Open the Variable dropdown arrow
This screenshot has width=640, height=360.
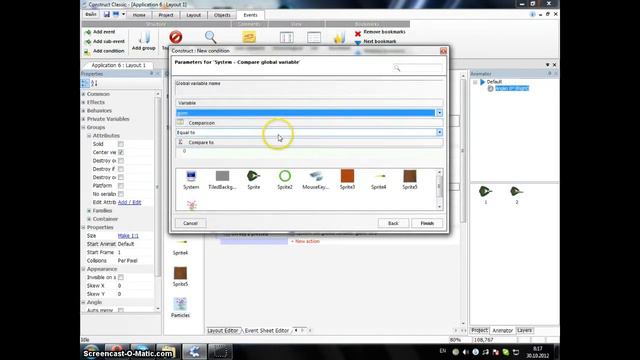440,113
